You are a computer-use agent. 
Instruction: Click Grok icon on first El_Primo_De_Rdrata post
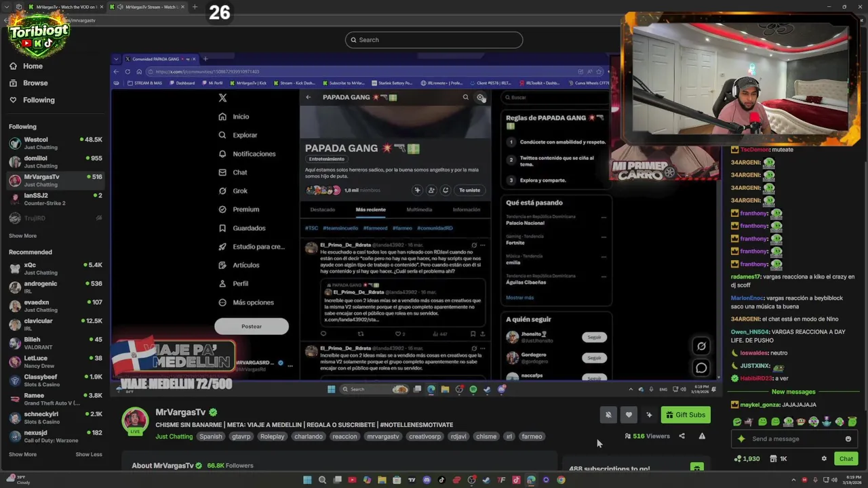tap(474, 245)
